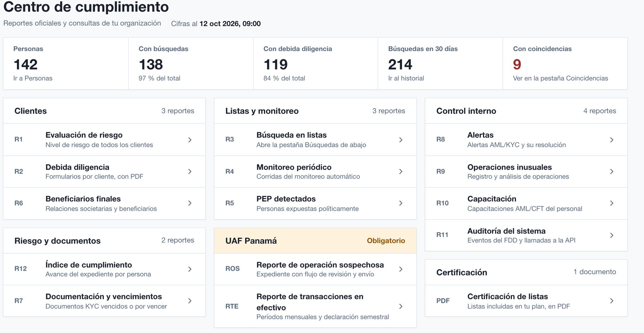This screenshot has height=333, width=644.
Task: Open the Beneficiarios finales report title
Action: coord(83,199)
